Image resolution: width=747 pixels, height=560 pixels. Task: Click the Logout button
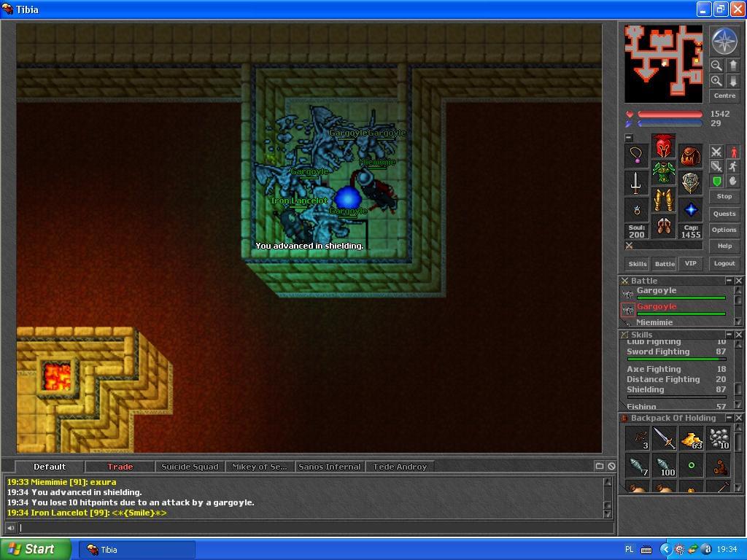(x=724, y=263)
